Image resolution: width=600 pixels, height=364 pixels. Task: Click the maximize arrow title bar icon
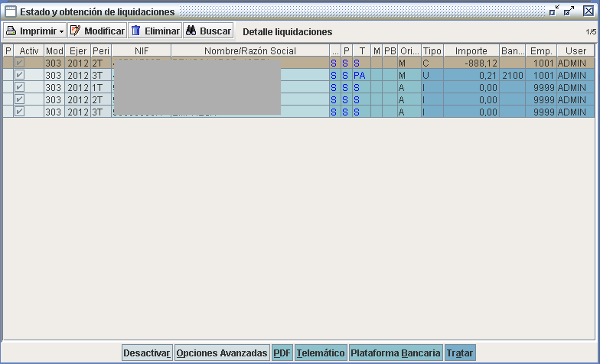pyautogui.click(x=569, y=11)
